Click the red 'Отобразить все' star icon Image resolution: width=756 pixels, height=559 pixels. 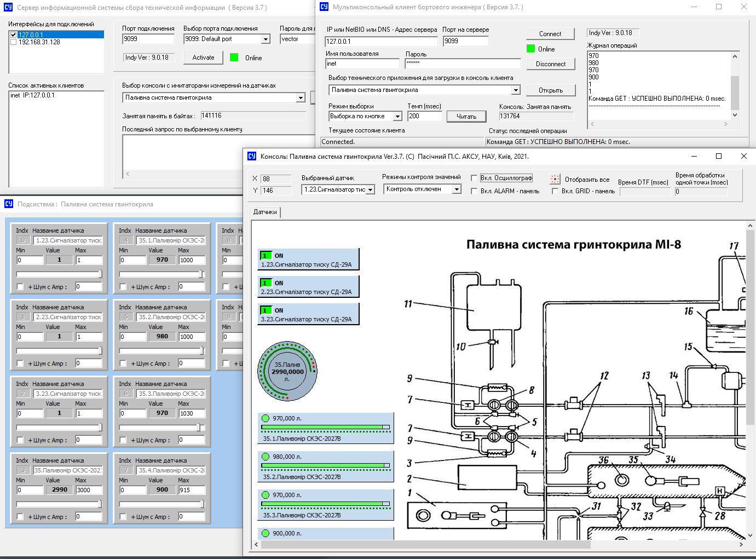555,179
